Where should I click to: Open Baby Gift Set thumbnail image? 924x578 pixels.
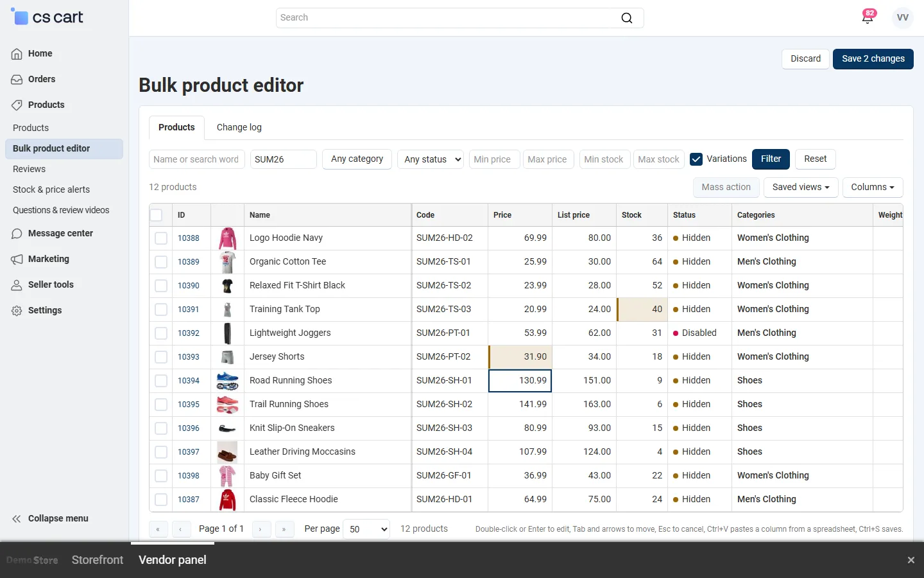click(227, 476)
